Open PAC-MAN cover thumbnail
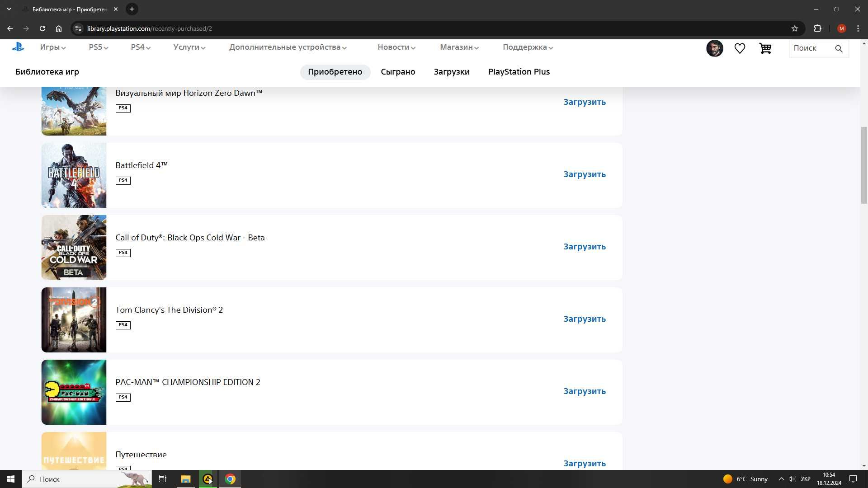Viewport: 868px width, 488px height. pyautogui.click(x=74, y=392)
